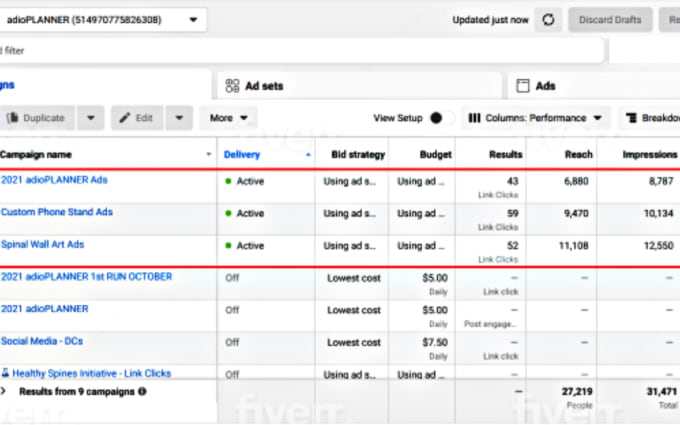Click the Ad sets grid icon
The height and width of the screenshot is (425, 680).
pos(232,86)
